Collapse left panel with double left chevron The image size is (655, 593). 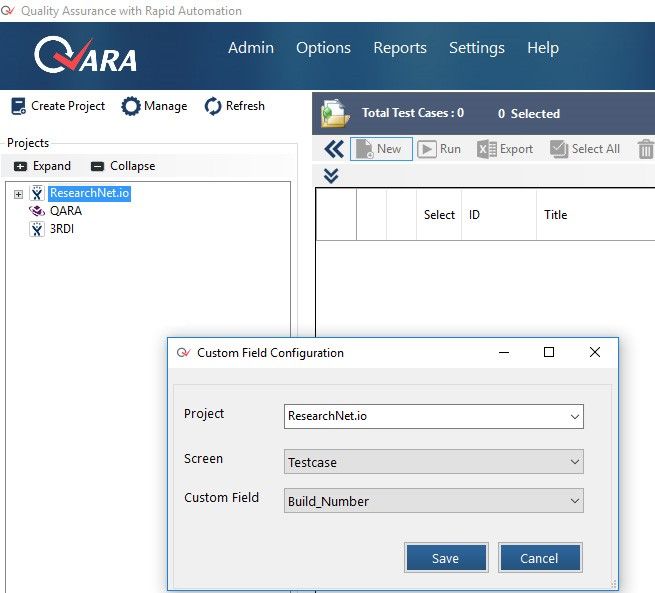point(334,149)
